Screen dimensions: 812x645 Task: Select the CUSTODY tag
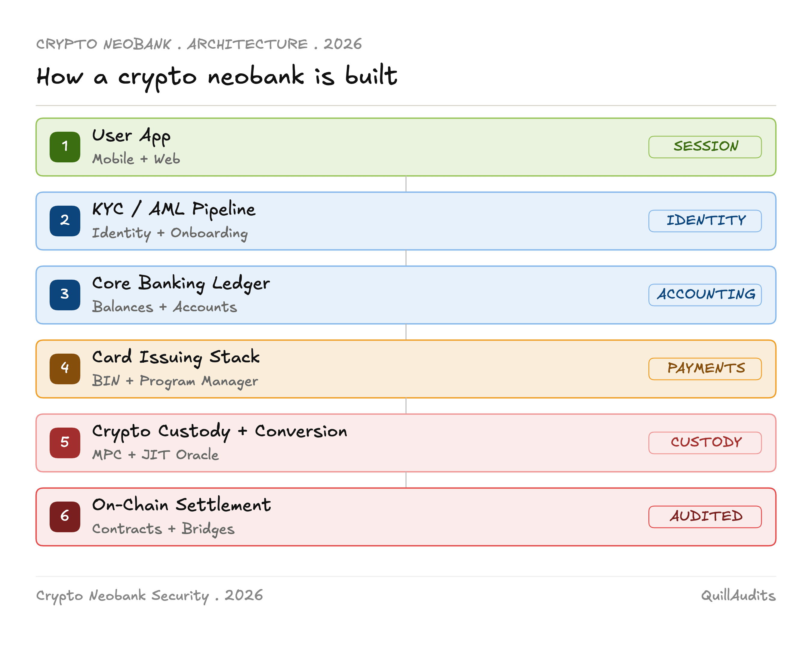tap(705, 443)
